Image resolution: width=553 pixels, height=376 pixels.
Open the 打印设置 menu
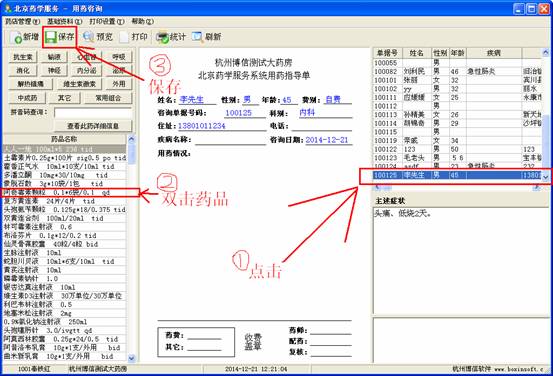click(107, 22)
